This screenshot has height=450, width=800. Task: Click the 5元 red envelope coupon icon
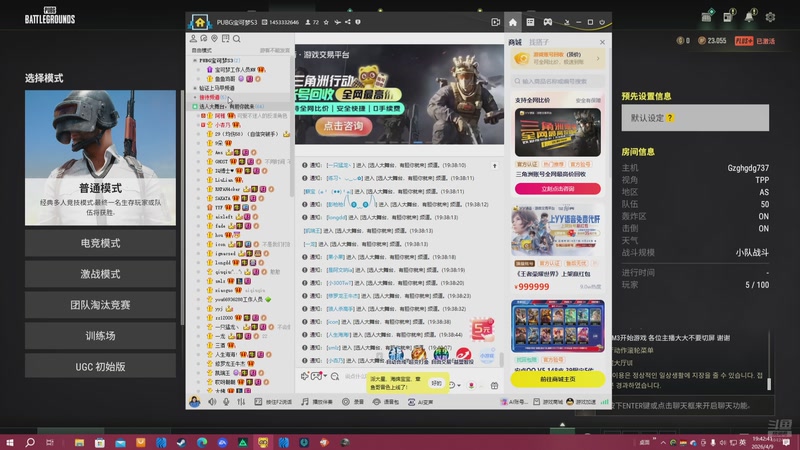point(482,330)
